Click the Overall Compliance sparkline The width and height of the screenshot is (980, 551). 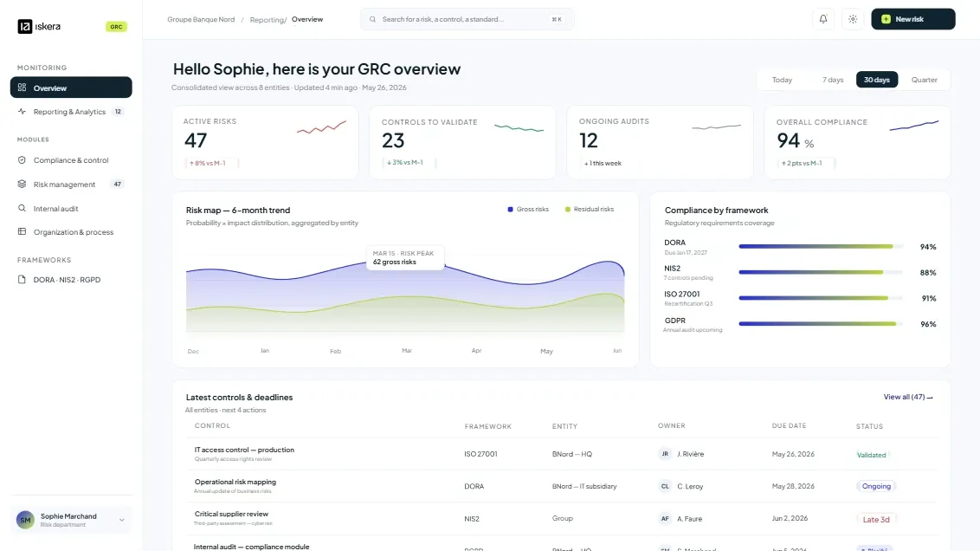point(913,126)
